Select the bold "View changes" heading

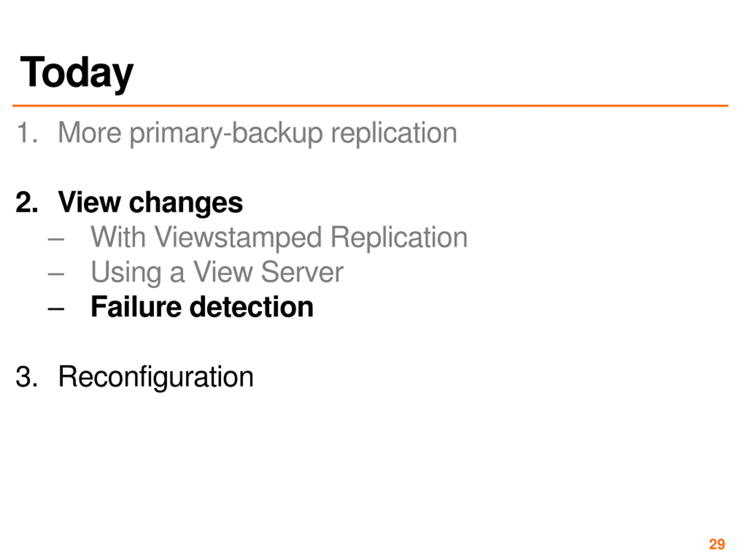(150, 203)
